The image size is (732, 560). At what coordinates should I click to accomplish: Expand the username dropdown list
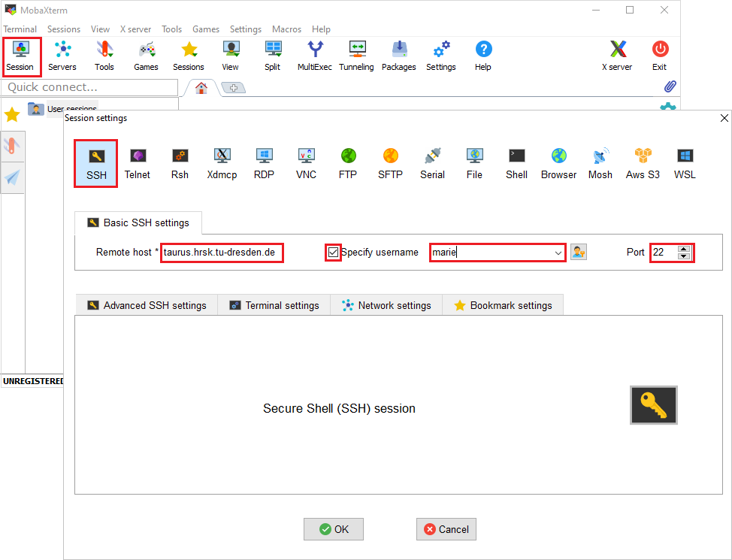click(x=558, y=253)
